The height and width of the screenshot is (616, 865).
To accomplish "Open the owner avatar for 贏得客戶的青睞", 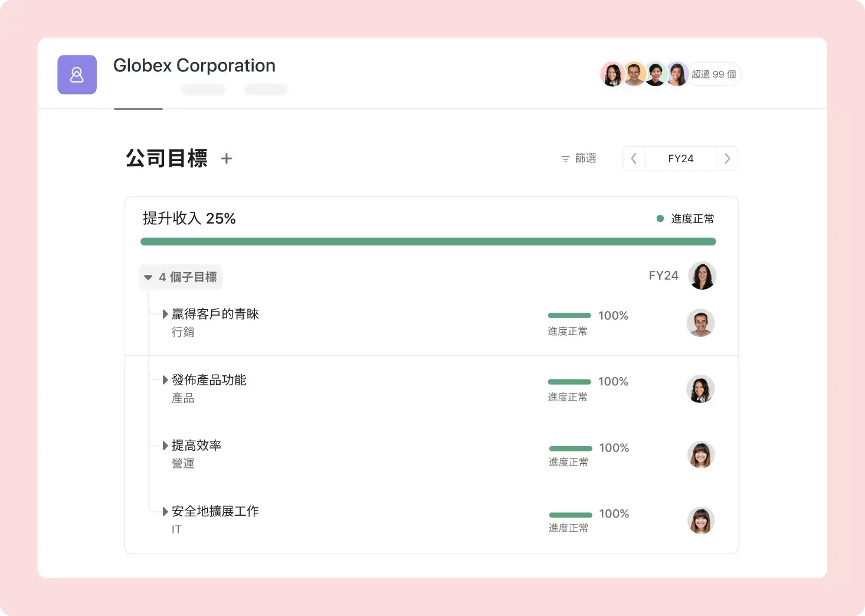I will click(701, 323).
